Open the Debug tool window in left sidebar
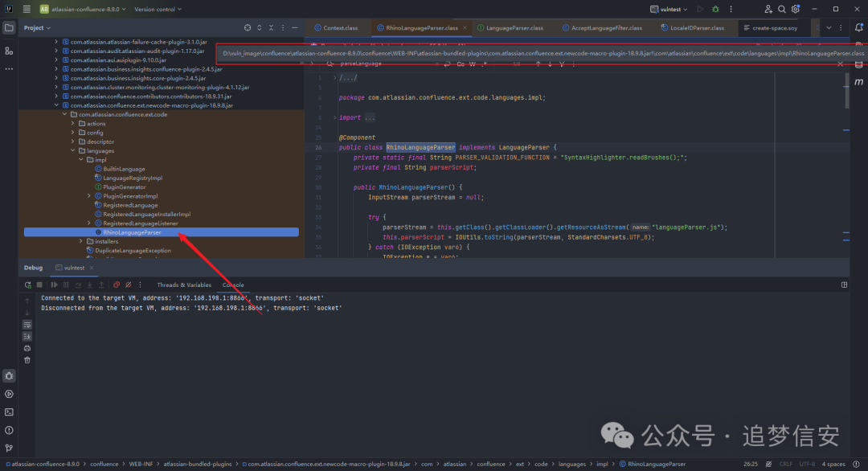 pos(9,376)
